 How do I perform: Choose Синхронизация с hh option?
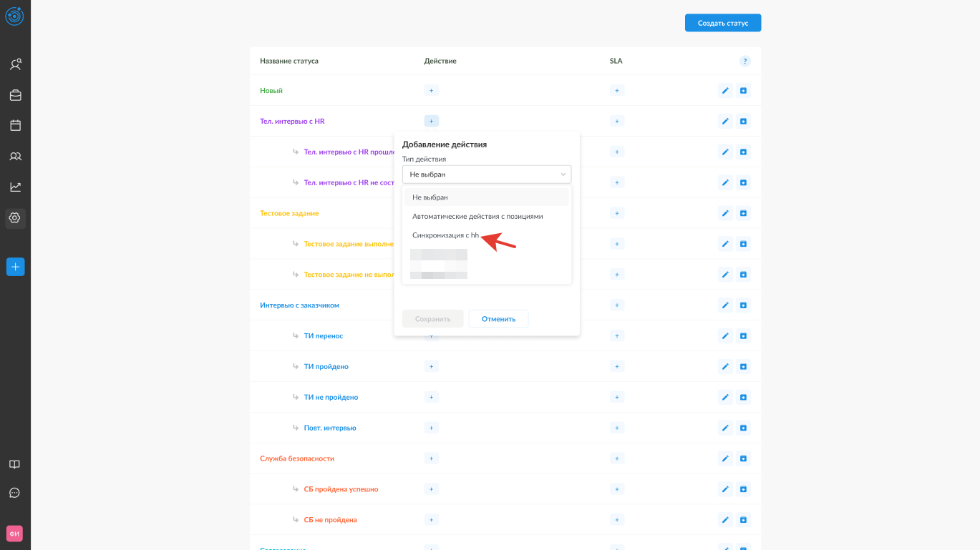487,235
